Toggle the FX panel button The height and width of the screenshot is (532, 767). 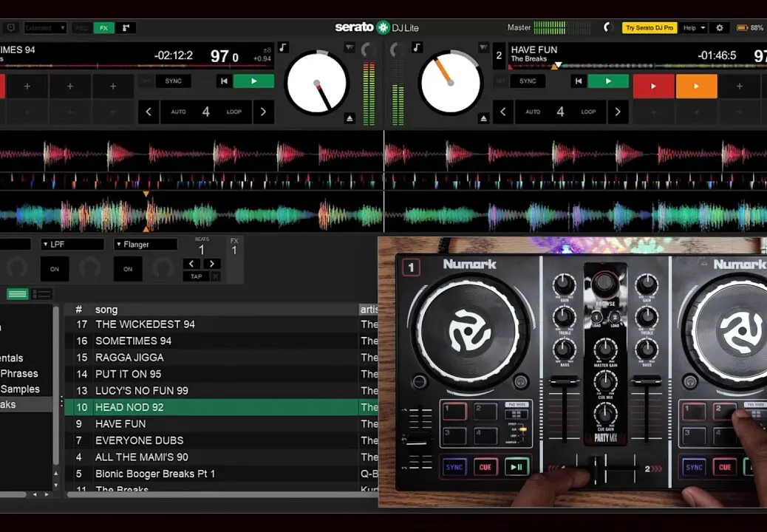coord(103,28)
